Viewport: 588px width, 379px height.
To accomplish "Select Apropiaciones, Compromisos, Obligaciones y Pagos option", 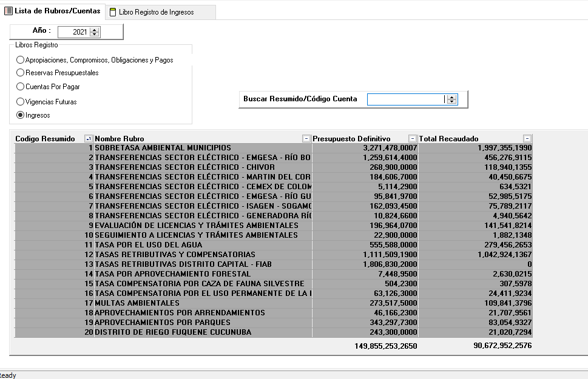I will click(x=21, y=60).
